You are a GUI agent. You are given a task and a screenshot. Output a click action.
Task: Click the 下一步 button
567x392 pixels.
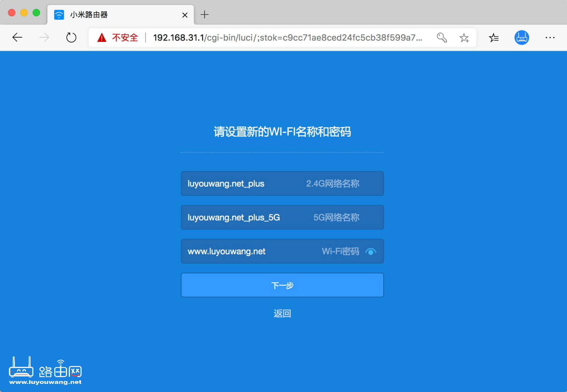click(282, 285)
